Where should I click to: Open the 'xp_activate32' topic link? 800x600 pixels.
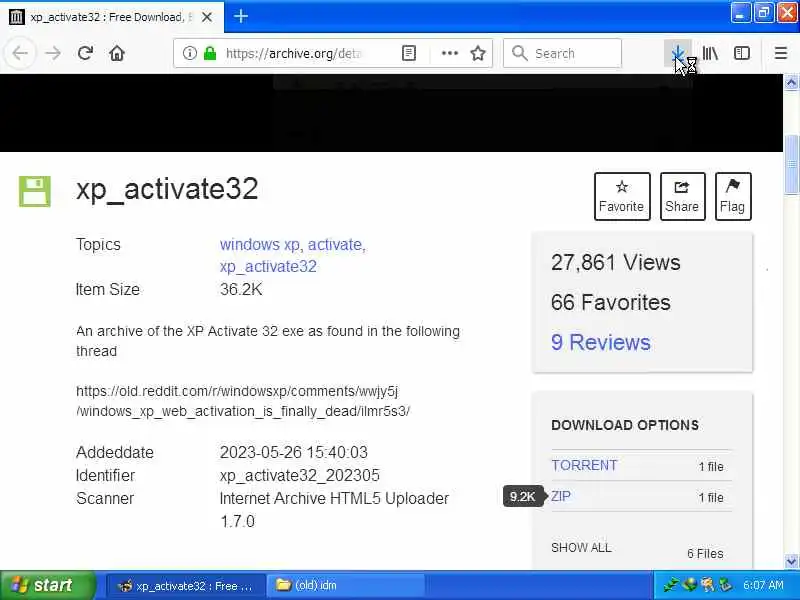click(268, 267)
